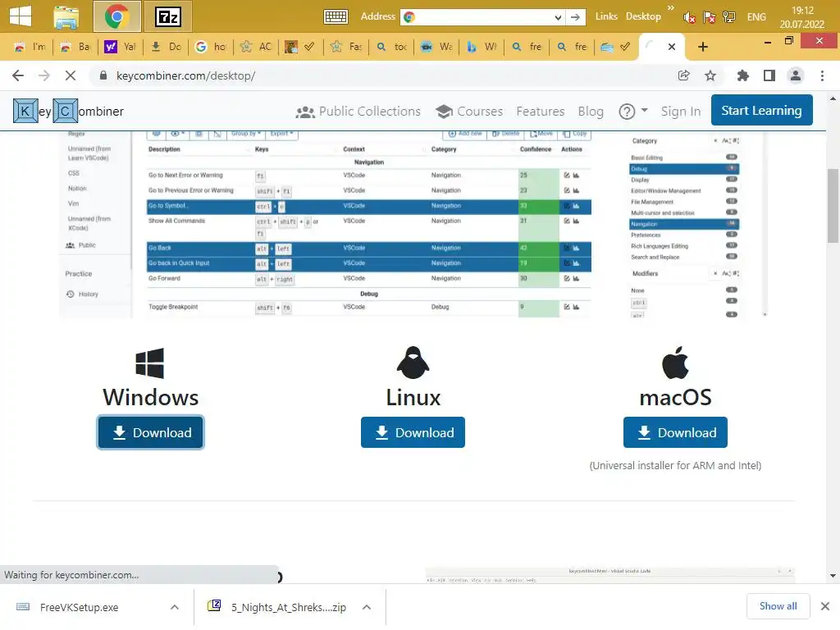The width and height of the screenshot is (840, 630).
Task: Switch to the Bing 'Wh' tab
Action: coord(481,47)
